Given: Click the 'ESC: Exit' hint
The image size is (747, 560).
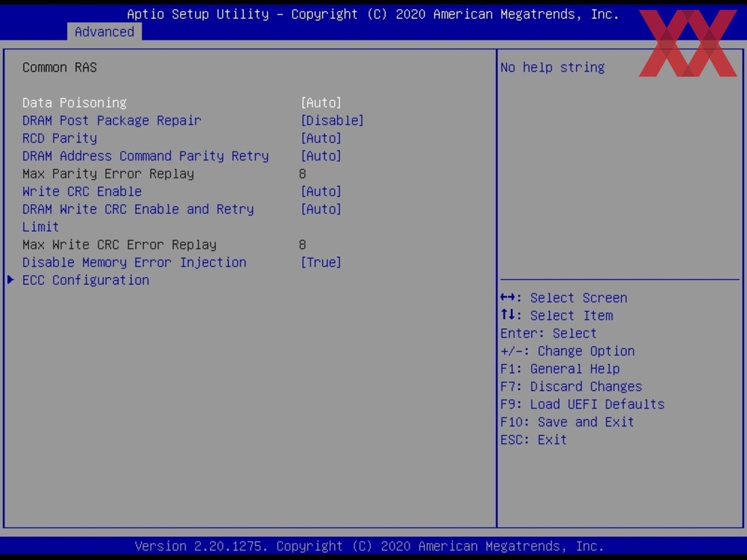Looking at the screenshot, I should click(533, 440).
